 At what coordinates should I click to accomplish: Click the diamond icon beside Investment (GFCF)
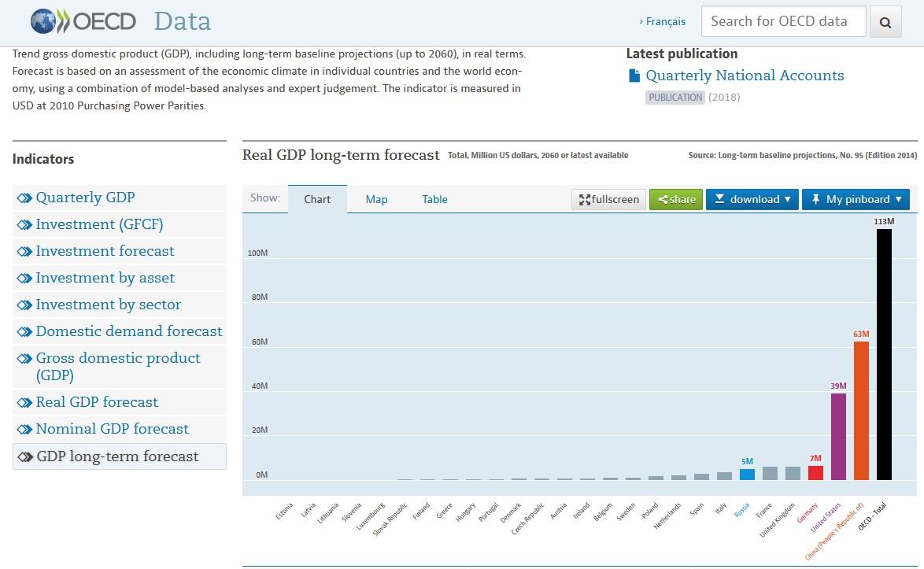(24, 225)
